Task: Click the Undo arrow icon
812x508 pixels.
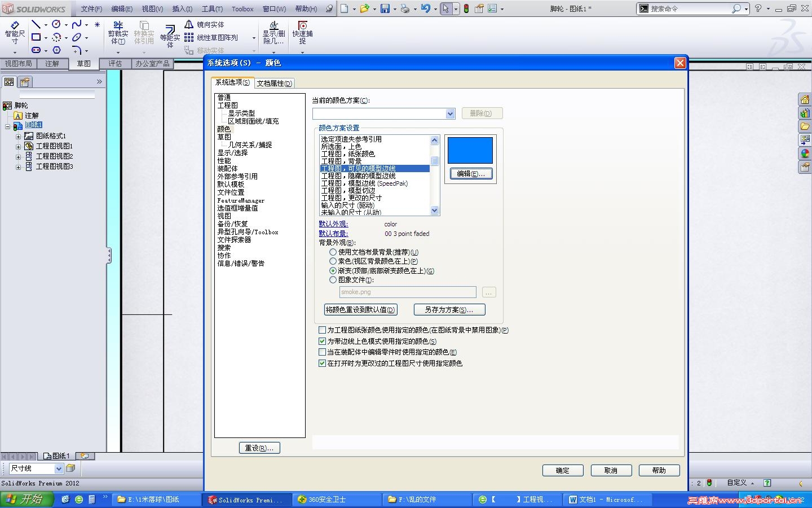Action: 426,8
